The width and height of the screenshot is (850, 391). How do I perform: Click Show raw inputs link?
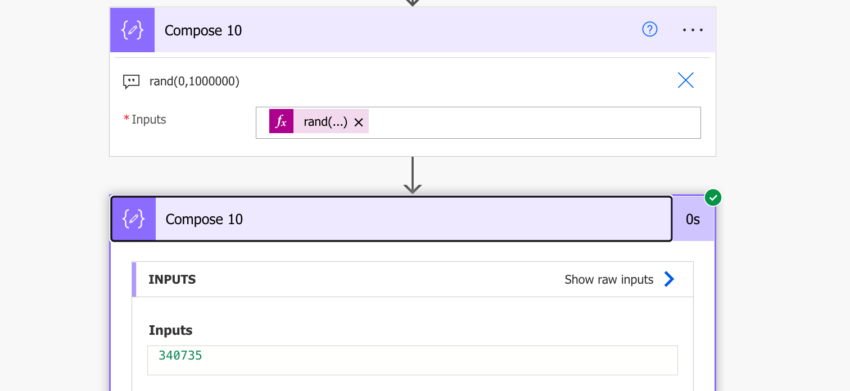(608, 280)
